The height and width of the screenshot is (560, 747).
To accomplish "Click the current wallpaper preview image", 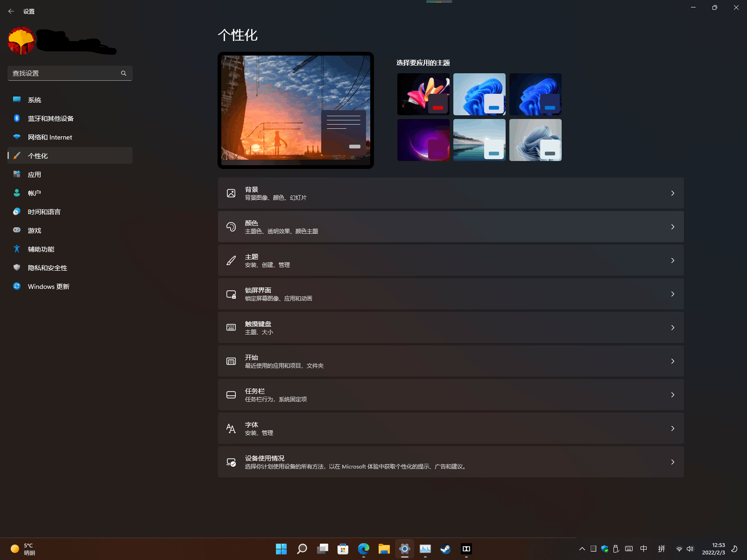I will (x=296, y=110).
